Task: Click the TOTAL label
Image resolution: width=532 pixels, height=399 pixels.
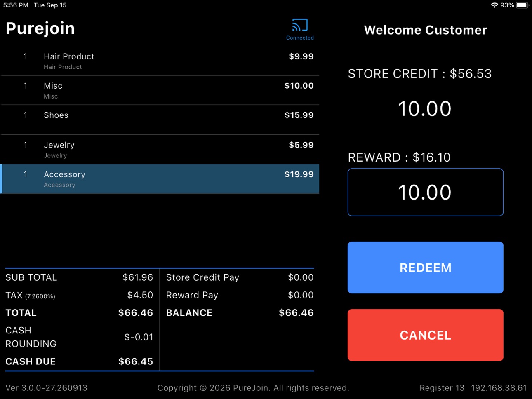Action: click(x=21, y=313)
